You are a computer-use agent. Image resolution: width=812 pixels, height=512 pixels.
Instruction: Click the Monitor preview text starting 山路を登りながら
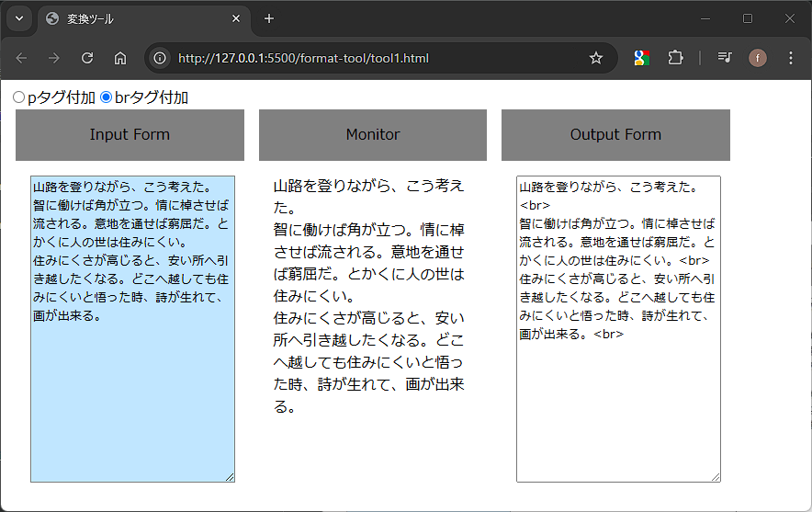368,296
